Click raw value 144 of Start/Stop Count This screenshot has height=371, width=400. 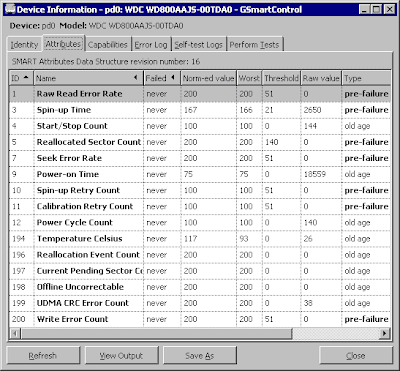tap(310, 126)
